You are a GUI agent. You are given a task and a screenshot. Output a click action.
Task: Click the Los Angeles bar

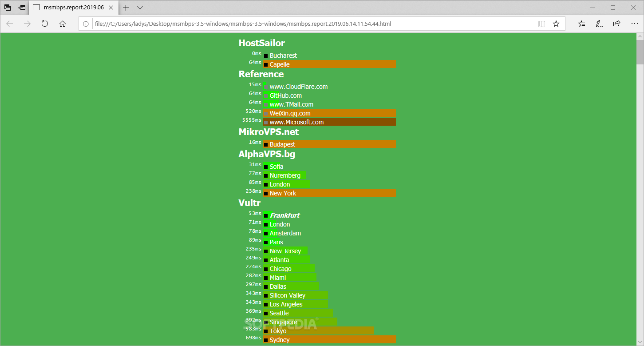coord(295,304)
